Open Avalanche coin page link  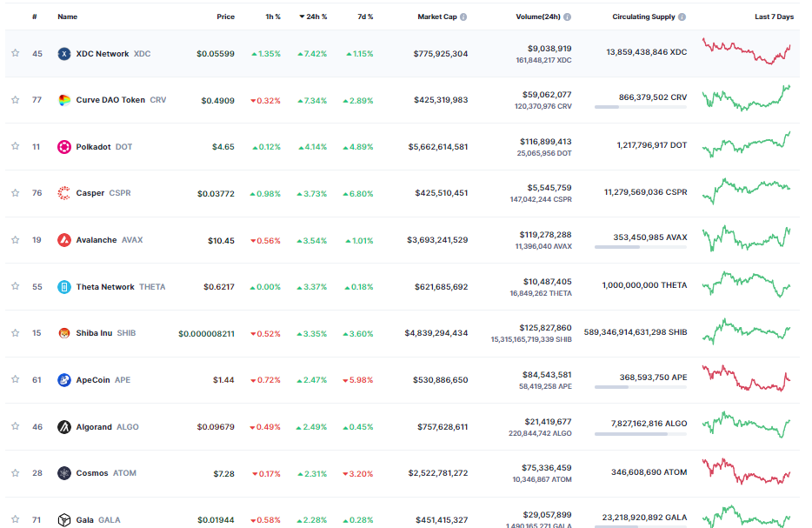pos(97,240)
